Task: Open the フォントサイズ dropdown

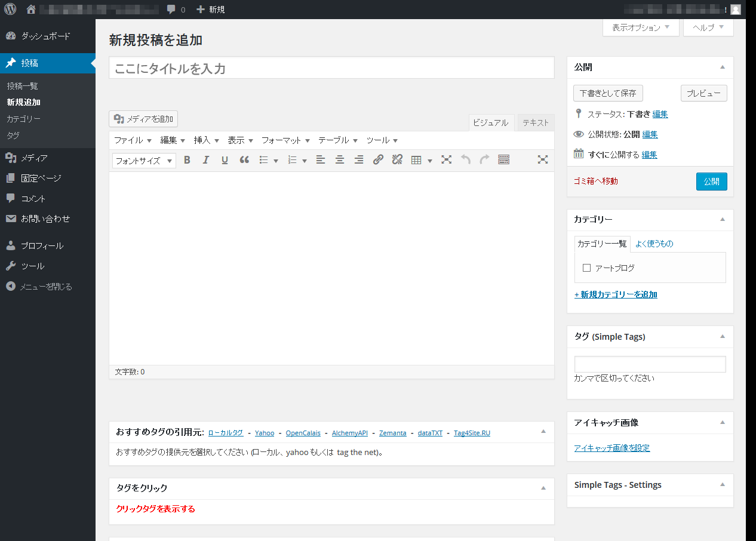Action: pos(144,161)
